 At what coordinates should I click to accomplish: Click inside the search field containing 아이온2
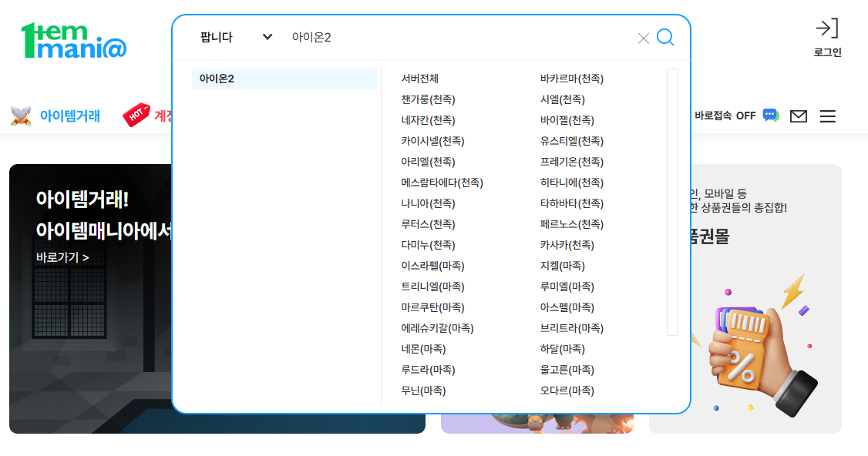coord(459,37)
